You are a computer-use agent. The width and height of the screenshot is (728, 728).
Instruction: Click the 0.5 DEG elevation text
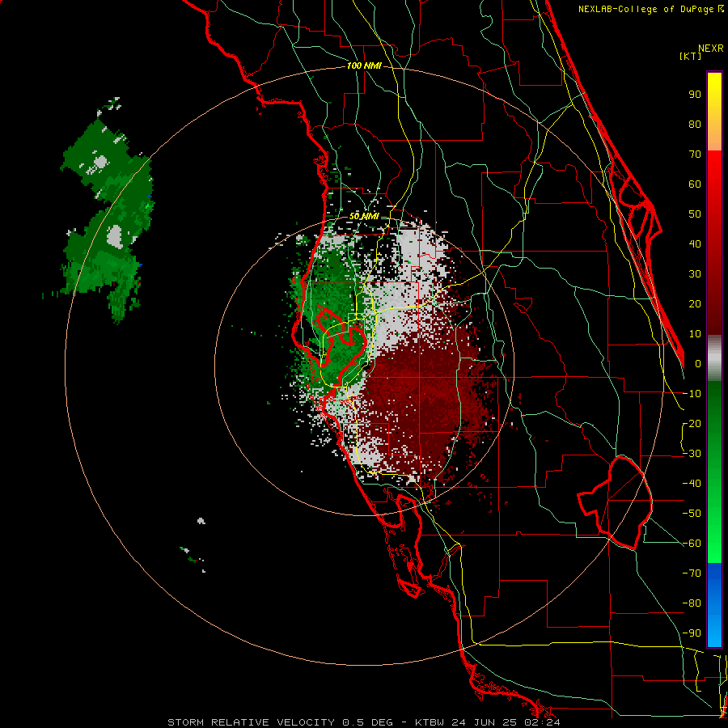pos(368,722)
